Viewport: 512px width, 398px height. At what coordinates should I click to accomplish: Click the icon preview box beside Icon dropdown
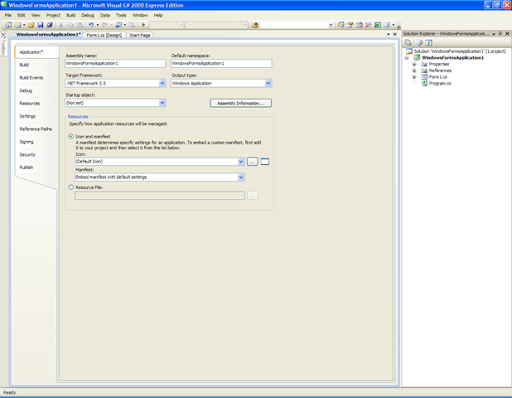coord(265,162)
